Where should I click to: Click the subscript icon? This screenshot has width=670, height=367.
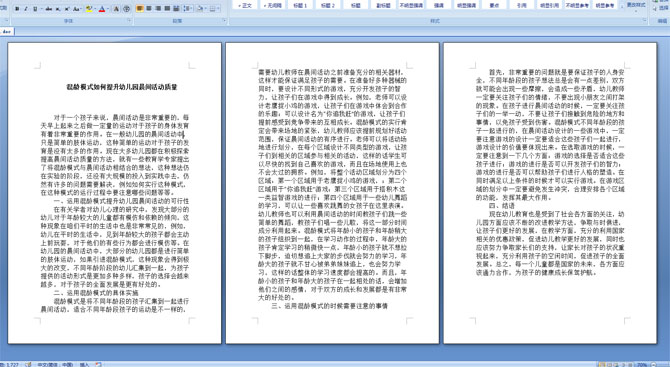(x=58, y=9)
